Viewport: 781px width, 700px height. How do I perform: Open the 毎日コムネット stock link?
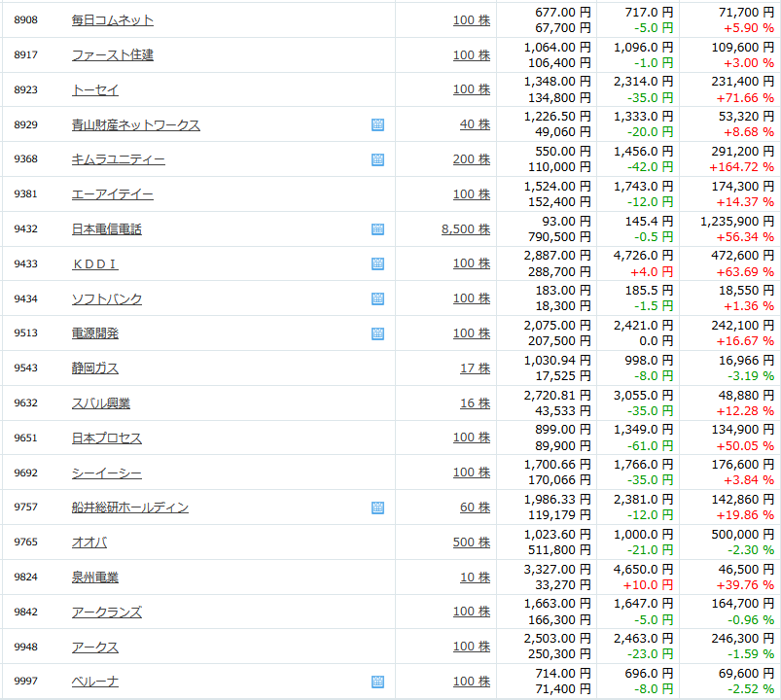point(113,19)
